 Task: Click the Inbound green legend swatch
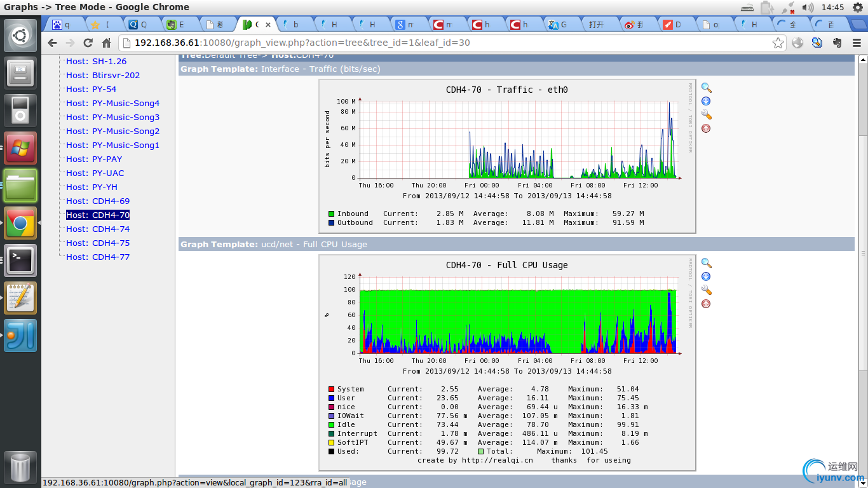pyautogui.click(x=331, y=214)
